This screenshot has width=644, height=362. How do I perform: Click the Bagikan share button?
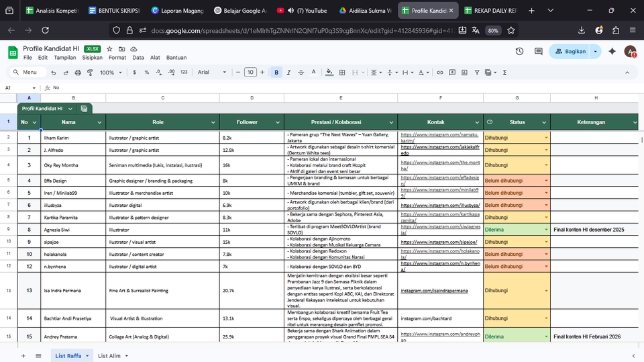pyautogui.click(x=570, y=52)
